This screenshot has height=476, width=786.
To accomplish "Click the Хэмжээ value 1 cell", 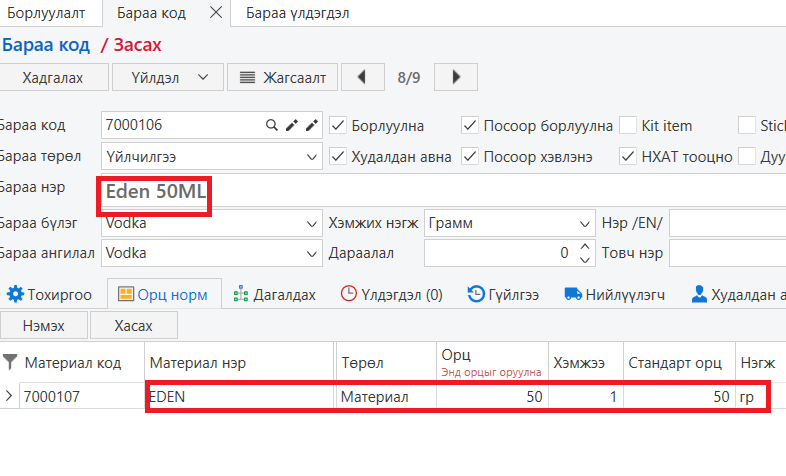I will [x=585, y=396].
